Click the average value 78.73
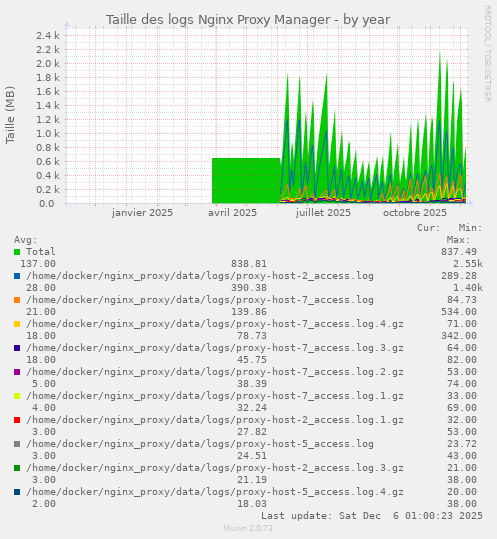The image size is (497, 539). tap(252, 336)
